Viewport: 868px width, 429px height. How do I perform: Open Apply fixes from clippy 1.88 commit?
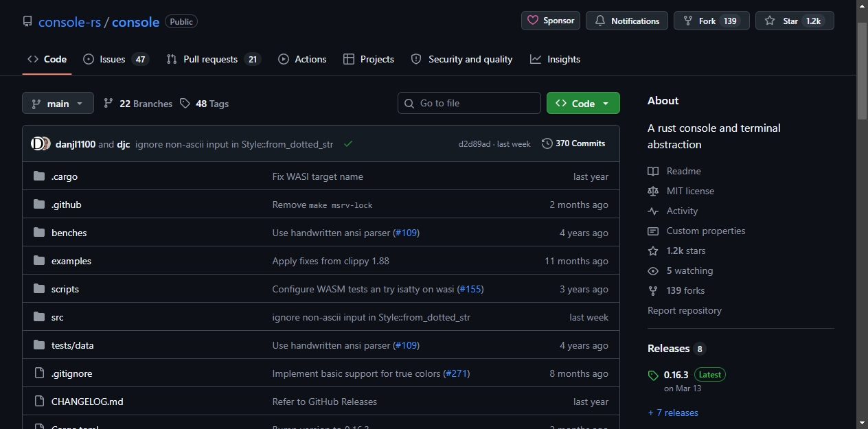[x=331, y=261]
